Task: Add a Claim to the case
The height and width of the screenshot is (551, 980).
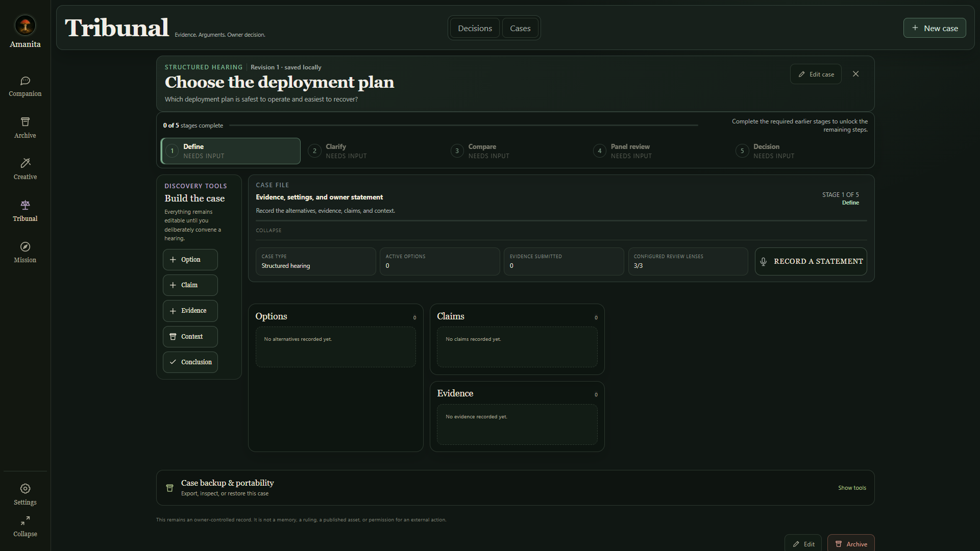Action: coord(190,285)
